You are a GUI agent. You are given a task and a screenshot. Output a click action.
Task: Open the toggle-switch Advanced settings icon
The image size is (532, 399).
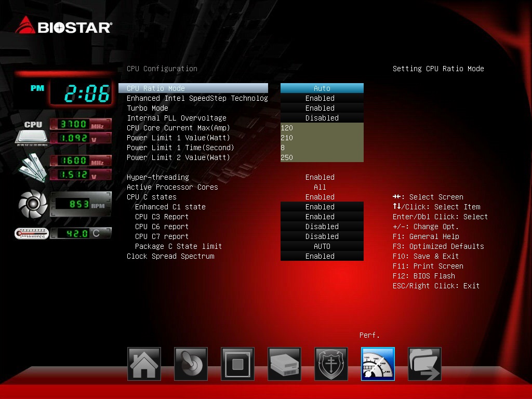point(191,364)
